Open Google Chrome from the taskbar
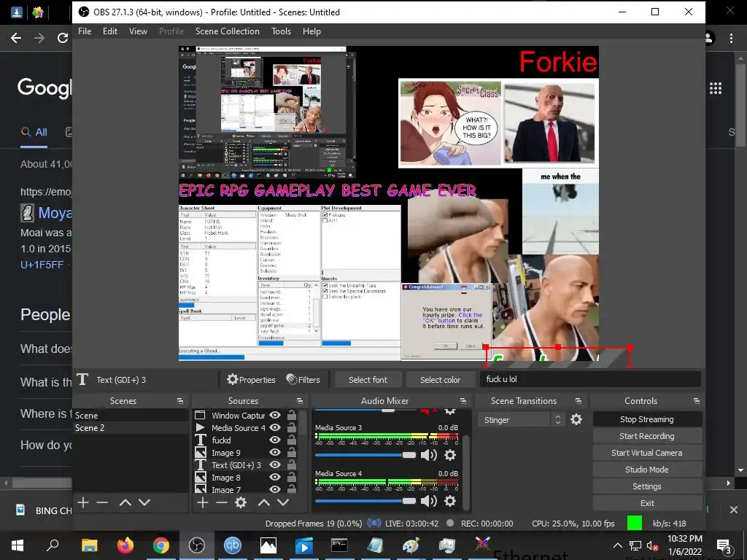 (x=161, y=545)
